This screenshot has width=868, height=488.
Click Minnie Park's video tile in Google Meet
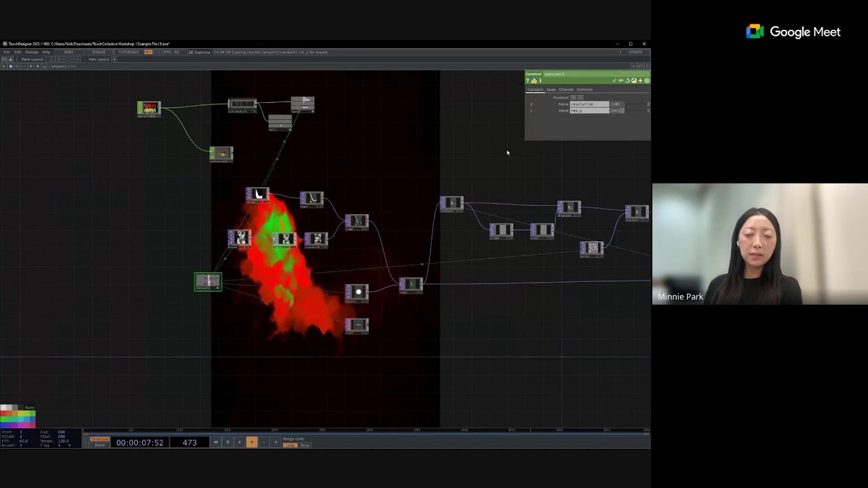(x=760, y=244)
